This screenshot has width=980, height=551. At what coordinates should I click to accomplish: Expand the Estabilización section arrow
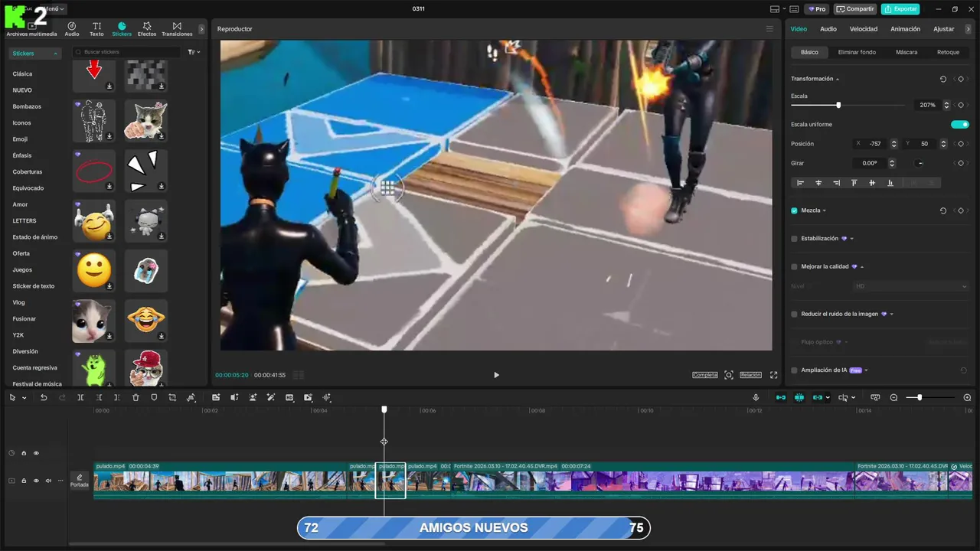coord(852,239)
